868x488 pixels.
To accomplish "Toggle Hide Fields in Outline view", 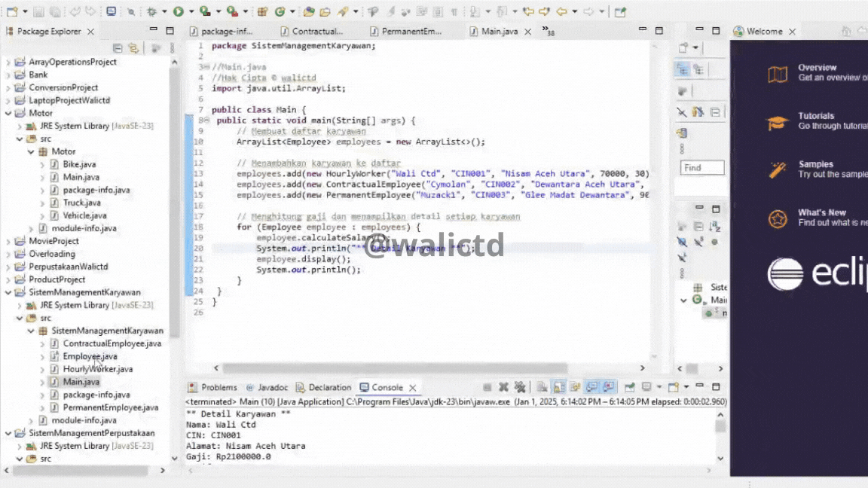I will 682,242.
